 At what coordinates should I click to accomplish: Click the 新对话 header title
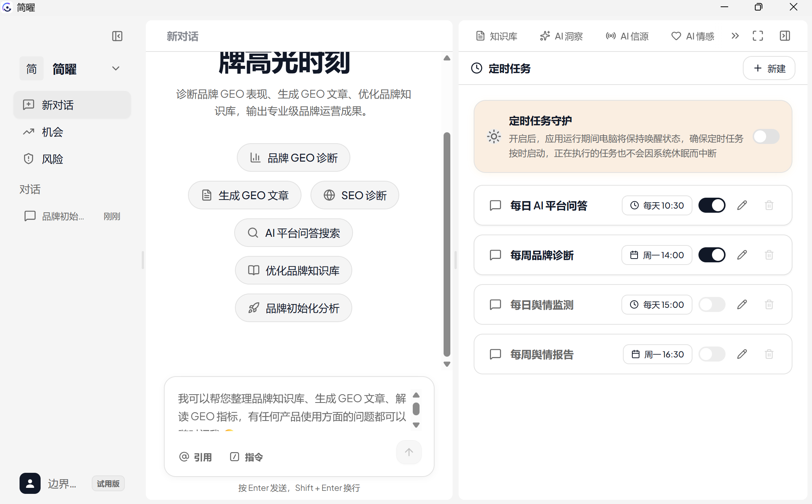(182, 36)
